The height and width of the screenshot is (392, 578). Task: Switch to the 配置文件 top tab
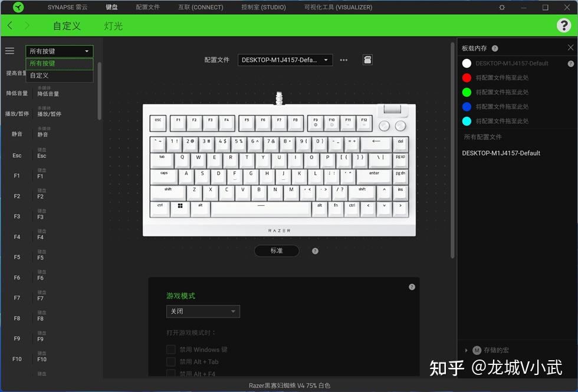(x=147, y=7)
